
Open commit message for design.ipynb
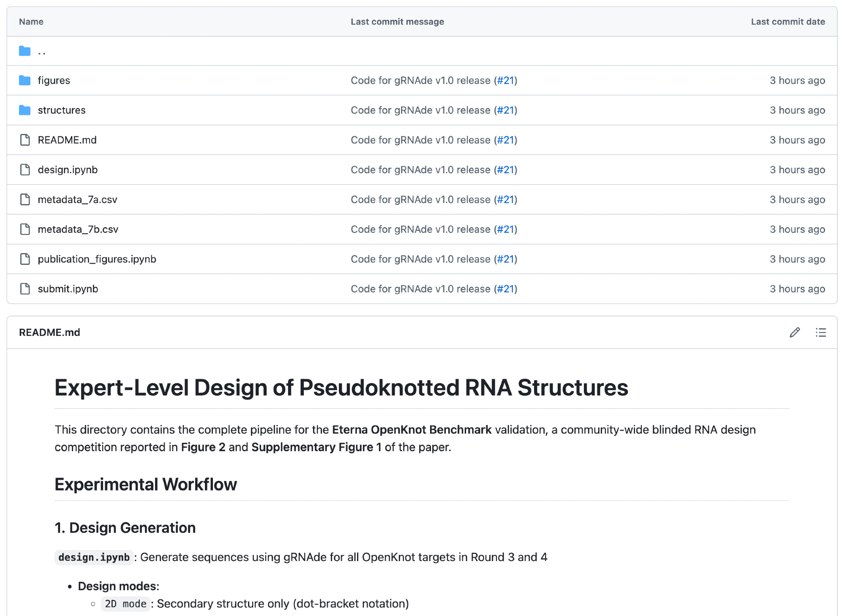(420, 170)
